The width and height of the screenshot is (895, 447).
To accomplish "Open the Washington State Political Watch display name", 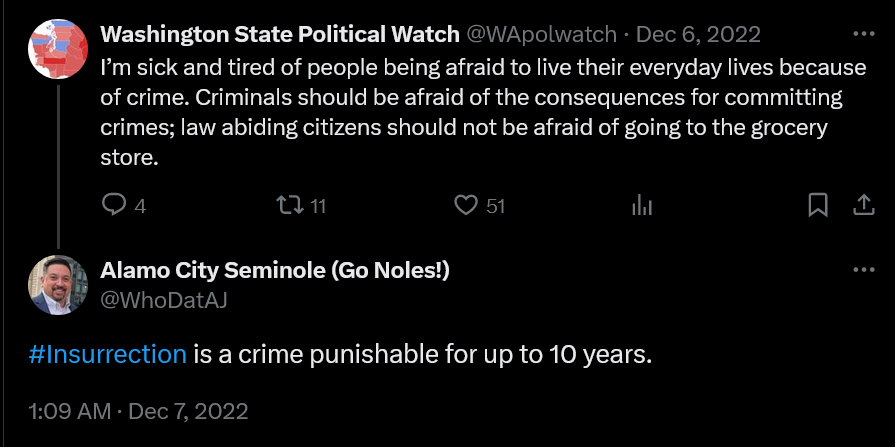I will click(x=280, y=34).
